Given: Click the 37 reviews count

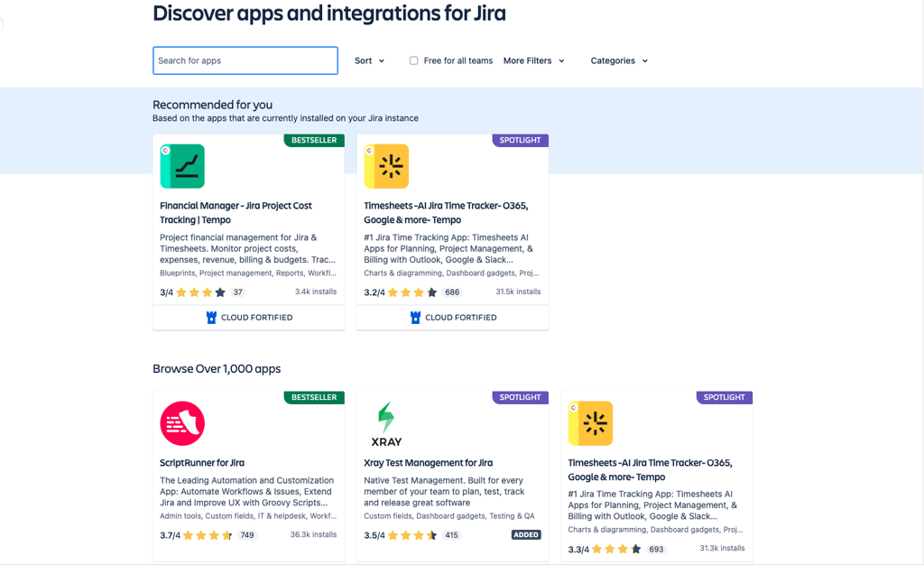Looking at the screenshot, I should pyautogui.click(x=237, y=292).
